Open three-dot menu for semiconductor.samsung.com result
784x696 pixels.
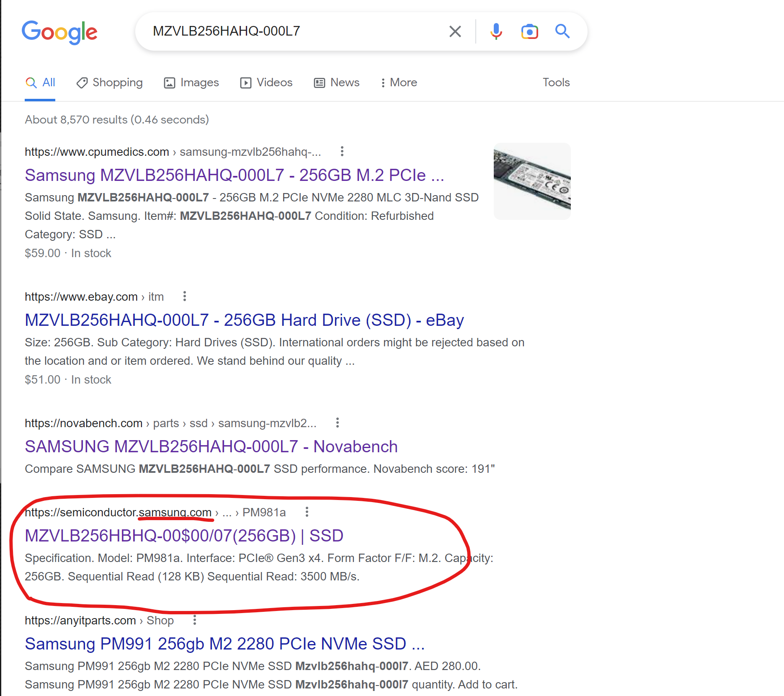[307, 512]
